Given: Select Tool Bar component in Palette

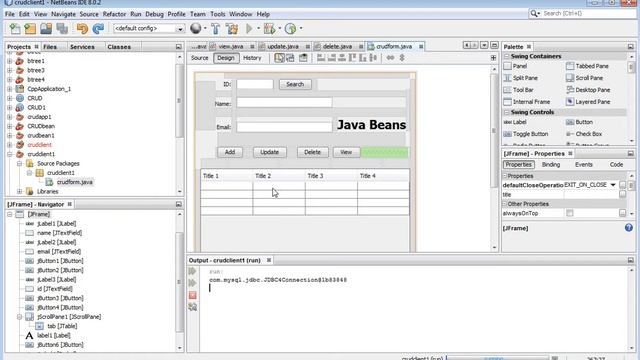Looking at the screenshot, I should pos(518,90).
